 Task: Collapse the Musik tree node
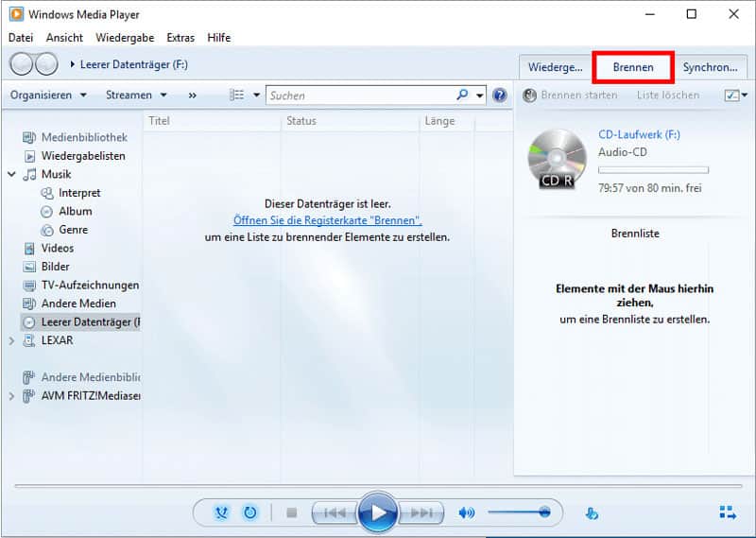(11, 174)
